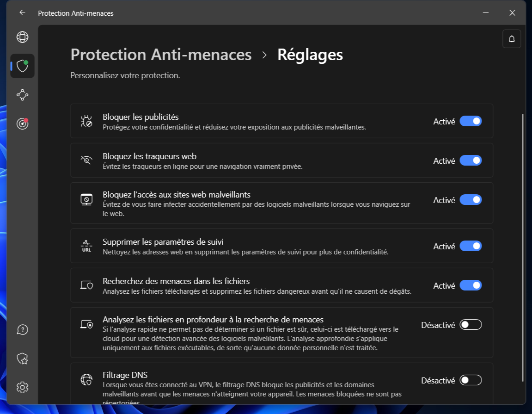The height and width of the screenshot is (414, 532).
Task: Click the shield with star sidebar icon
Action: click(22, 358)
